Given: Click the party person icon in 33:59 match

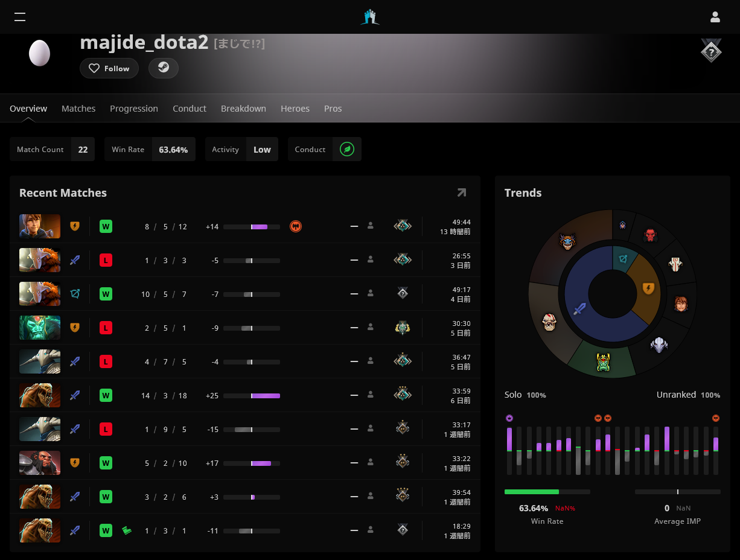Looking at the screenshot, I should click(x=371, y=395).
